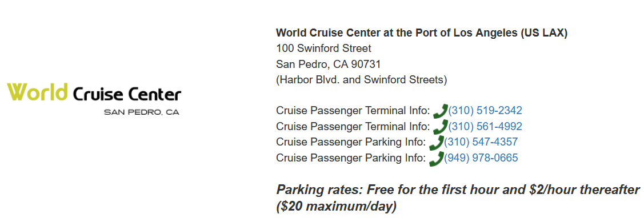Click the phone icon beside (310) 561-4992
Screen dimensions: 644x218
pos(440,127)
